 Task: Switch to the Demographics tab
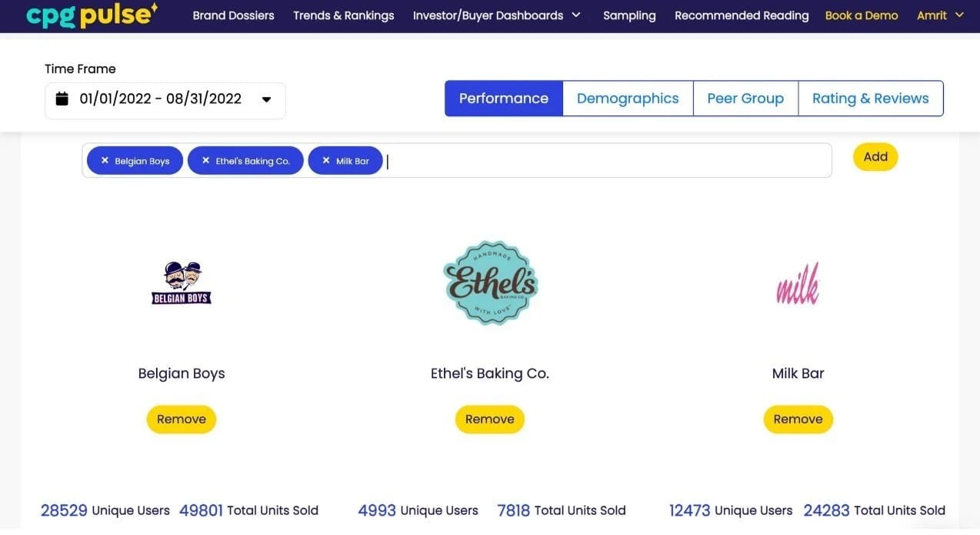tap(628, 99)
